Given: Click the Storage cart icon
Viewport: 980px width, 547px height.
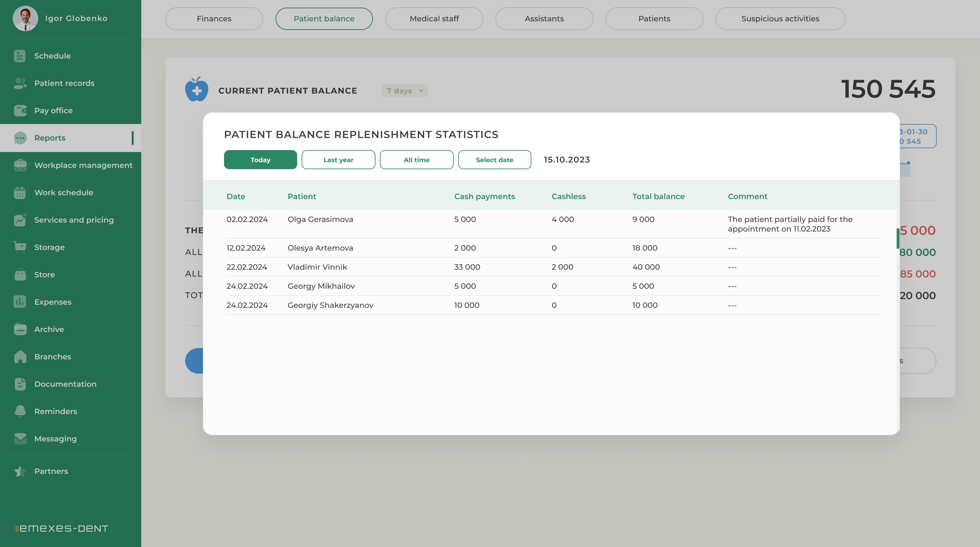Looking at the screenshot, I should (20, 247).
